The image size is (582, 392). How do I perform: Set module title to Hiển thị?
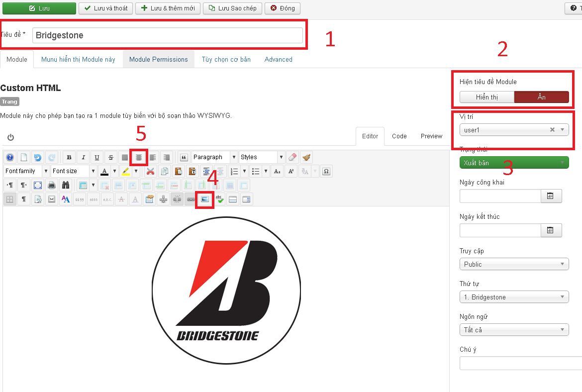pos(487,98)
